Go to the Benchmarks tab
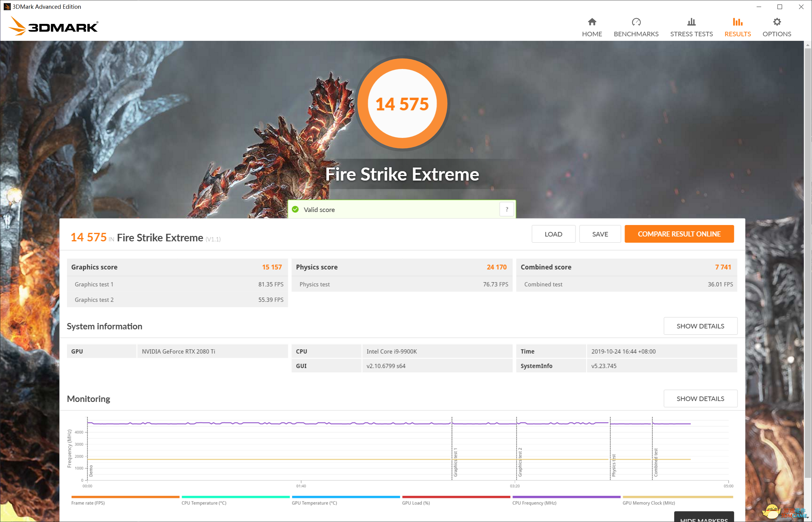Screen dimensions: 812x522 point(636,34)
